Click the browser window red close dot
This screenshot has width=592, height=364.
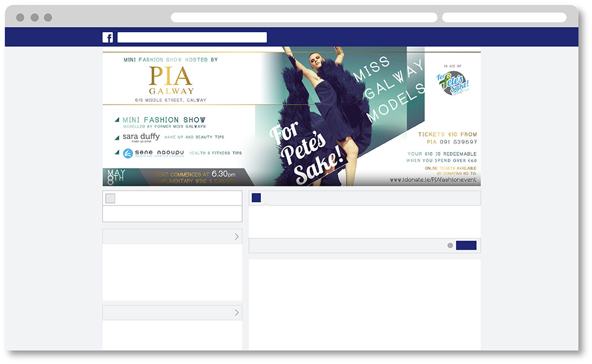20,18
